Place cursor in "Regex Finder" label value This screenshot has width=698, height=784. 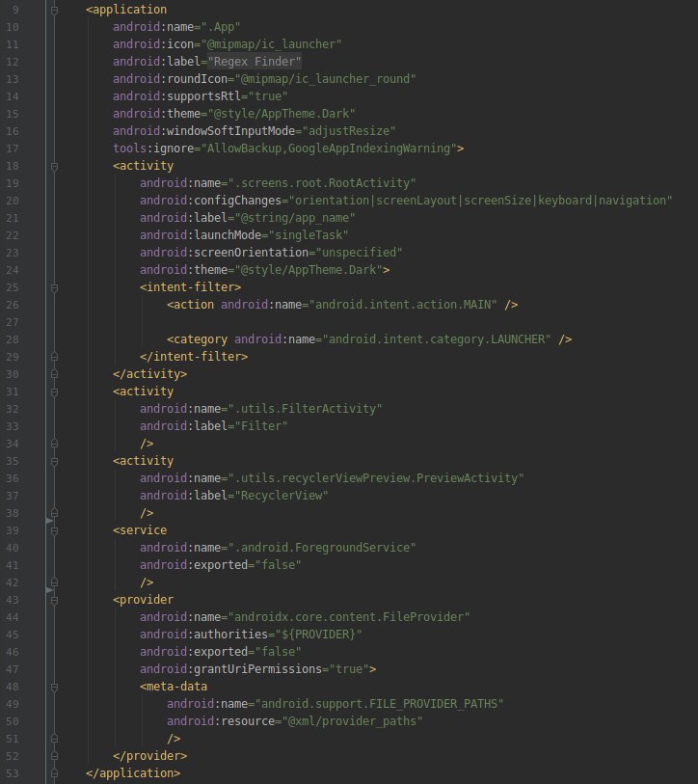[x=255, y=62]
